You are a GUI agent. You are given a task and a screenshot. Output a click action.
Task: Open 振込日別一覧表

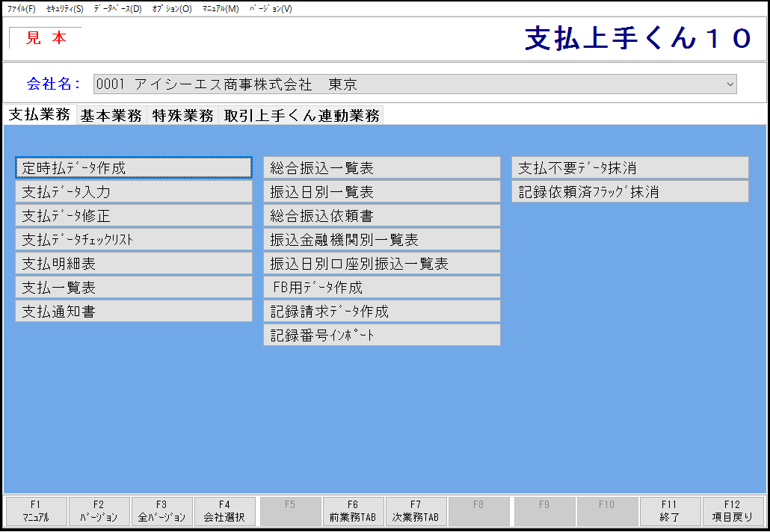(382, 191)
